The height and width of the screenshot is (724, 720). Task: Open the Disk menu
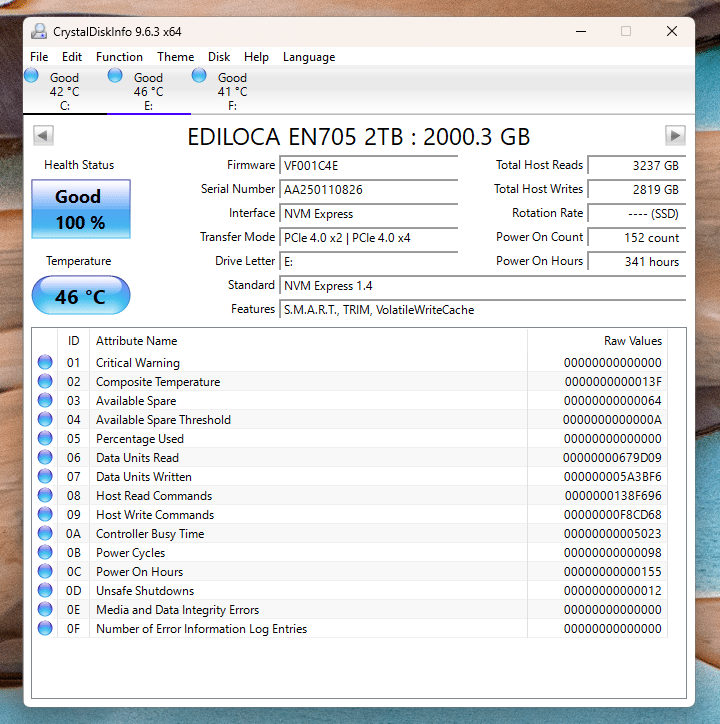pyautogui.click(x=219, y=57)
